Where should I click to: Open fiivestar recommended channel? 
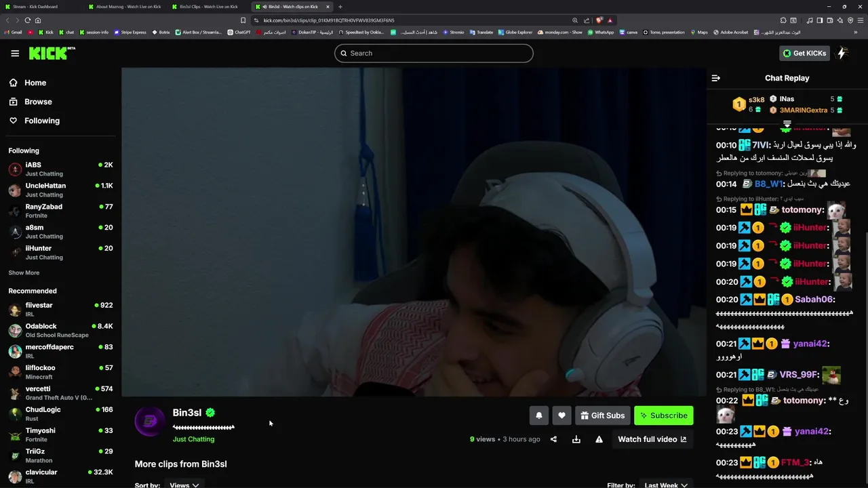[60, 309]
